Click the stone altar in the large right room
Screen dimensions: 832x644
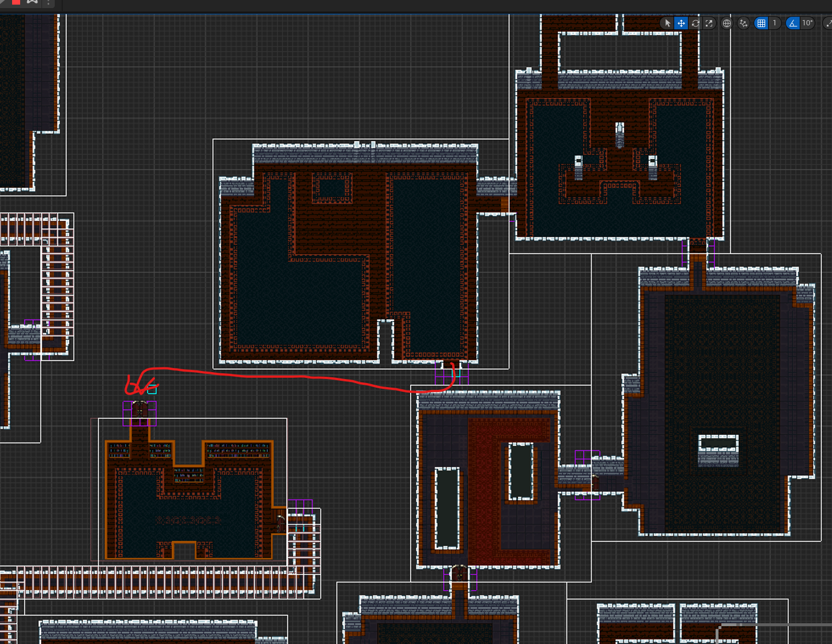pos(718,450)
